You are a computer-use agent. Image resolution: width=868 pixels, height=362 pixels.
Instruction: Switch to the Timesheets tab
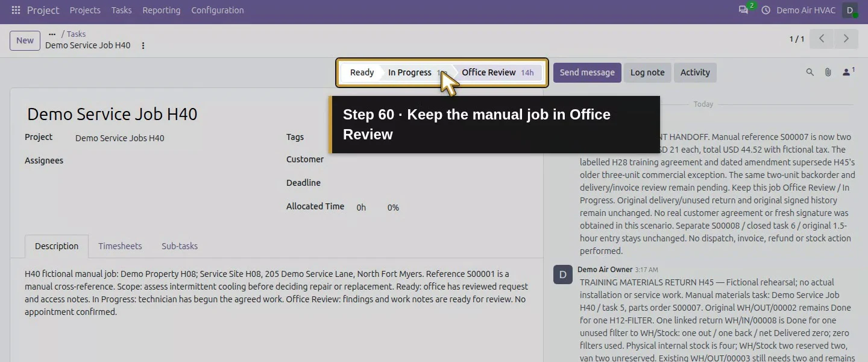[120, 246]
